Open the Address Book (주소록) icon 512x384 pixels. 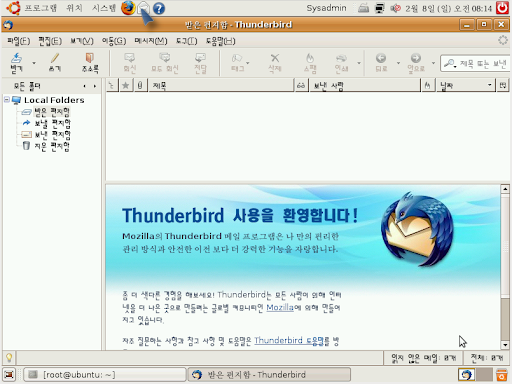90,58
